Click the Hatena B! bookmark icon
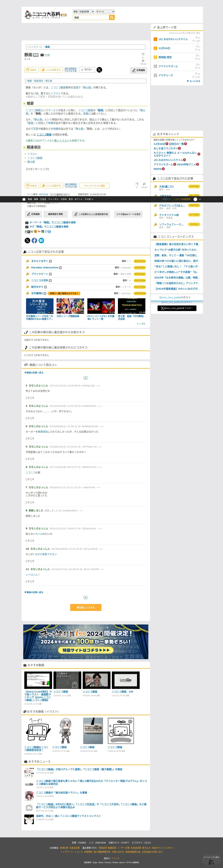 tap(41, 241)
